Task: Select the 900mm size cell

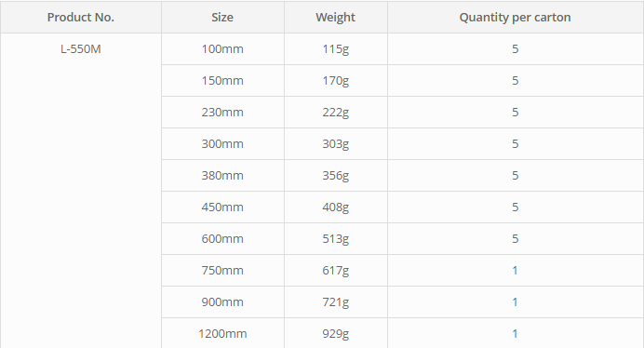Action: (222, 302)
